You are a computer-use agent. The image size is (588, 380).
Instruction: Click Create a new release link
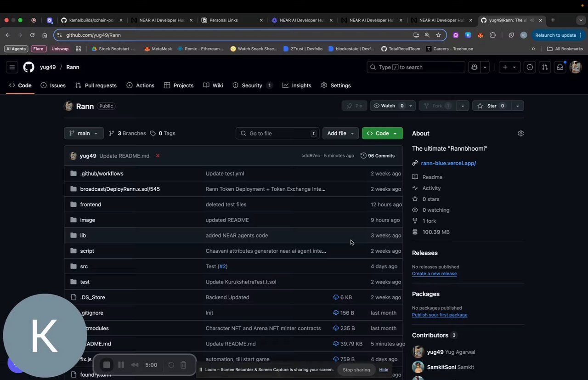[x=434, y=274]
